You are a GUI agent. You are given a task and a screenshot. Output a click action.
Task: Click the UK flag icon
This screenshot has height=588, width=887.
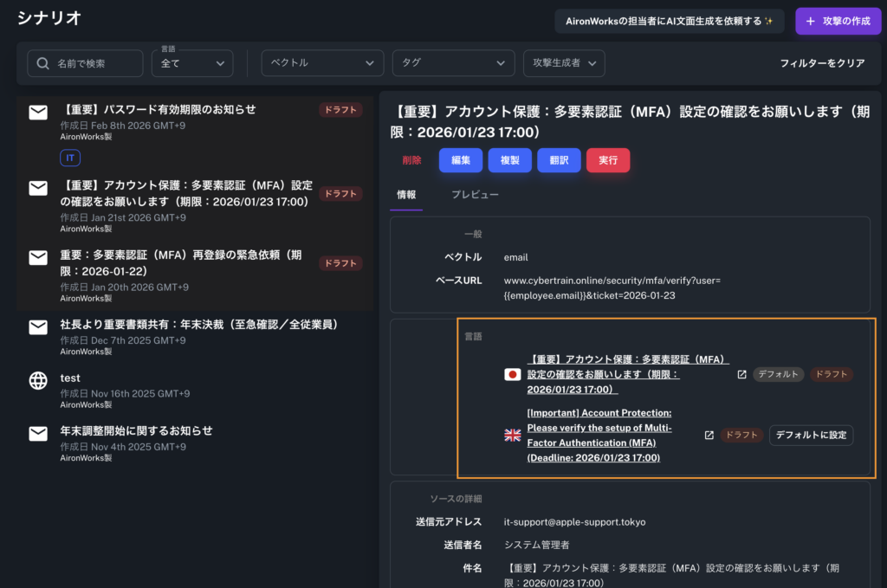click(x=513, y=435)
